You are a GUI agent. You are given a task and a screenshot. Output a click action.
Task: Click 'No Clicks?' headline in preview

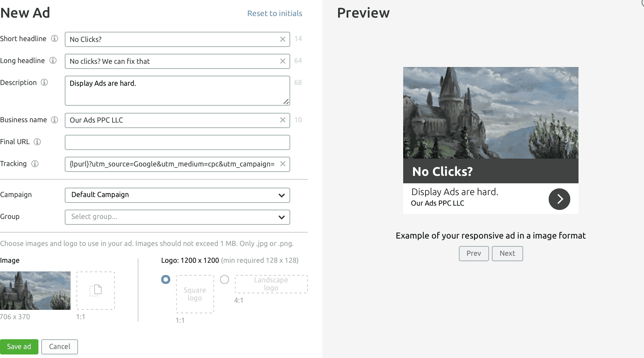click(x=442, y=172)
